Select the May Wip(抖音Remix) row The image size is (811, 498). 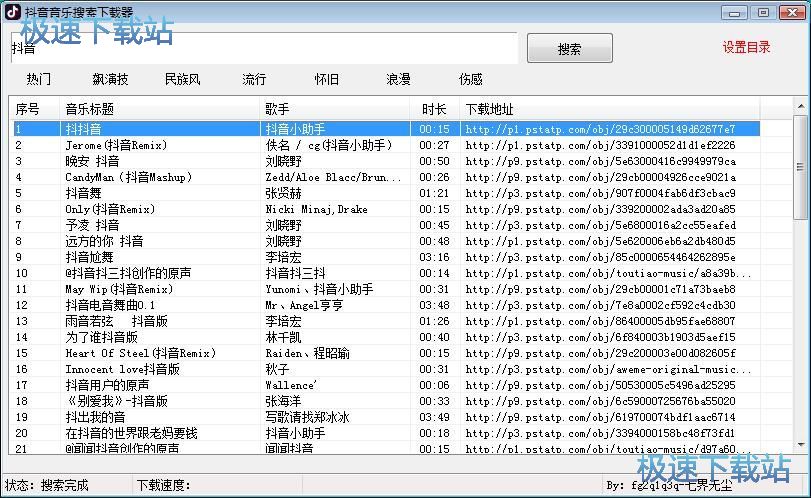pos(387,289)
